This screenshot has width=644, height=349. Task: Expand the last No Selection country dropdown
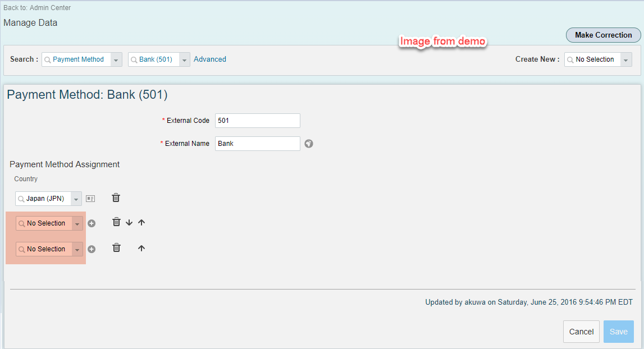pos(77,250)
